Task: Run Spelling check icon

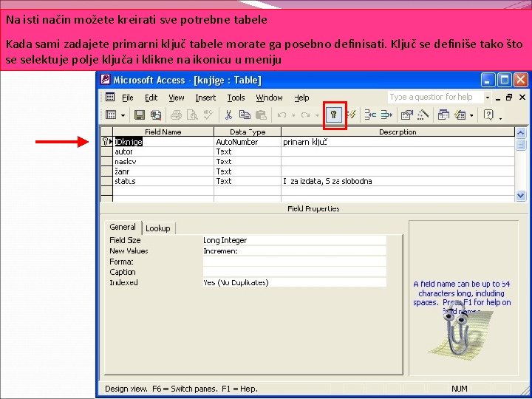Action: coord(208,115)
